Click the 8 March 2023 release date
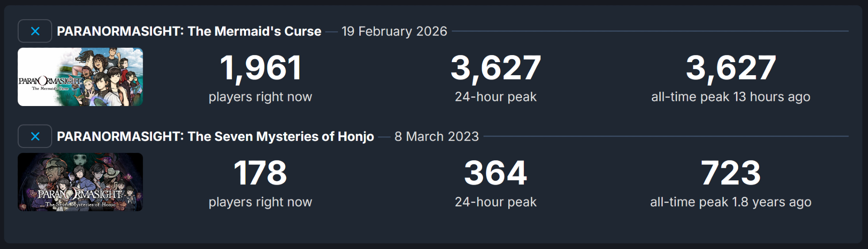868x249 pixels. pos(437,136)
